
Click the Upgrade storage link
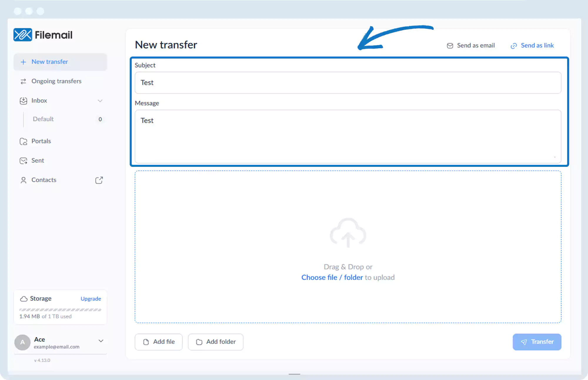click(x=91, y=299)
